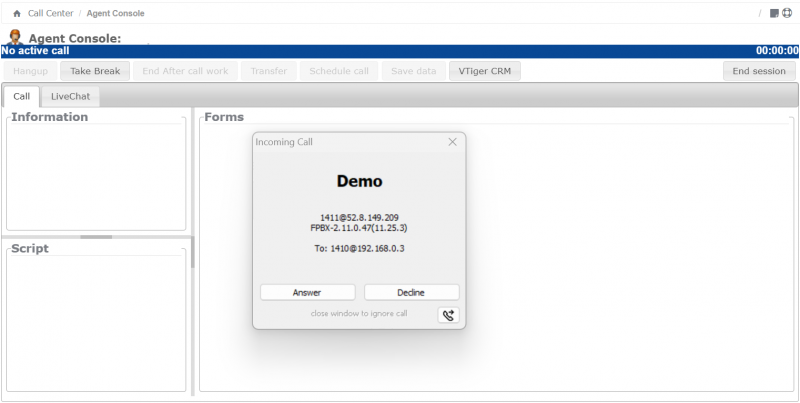Decline the incoming call

click(411, 292)
